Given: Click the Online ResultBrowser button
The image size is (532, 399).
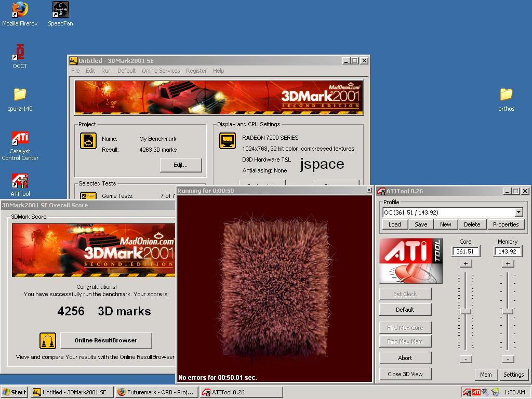Looking at the screenshot, I should 106,340.
